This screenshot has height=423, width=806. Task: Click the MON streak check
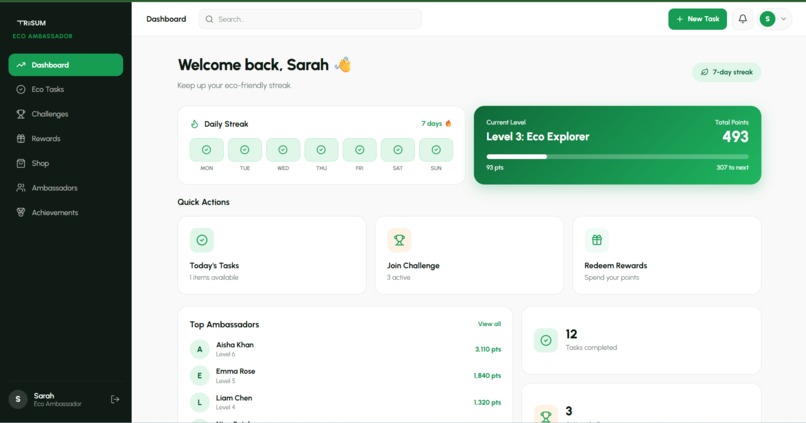[207, 150]
